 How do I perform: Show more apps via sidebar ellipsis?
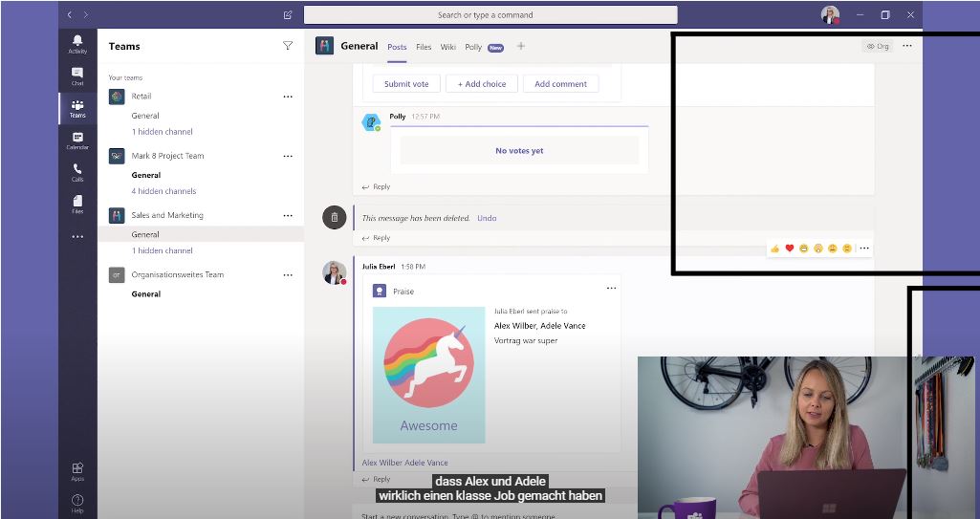click(x=77, y=237)
